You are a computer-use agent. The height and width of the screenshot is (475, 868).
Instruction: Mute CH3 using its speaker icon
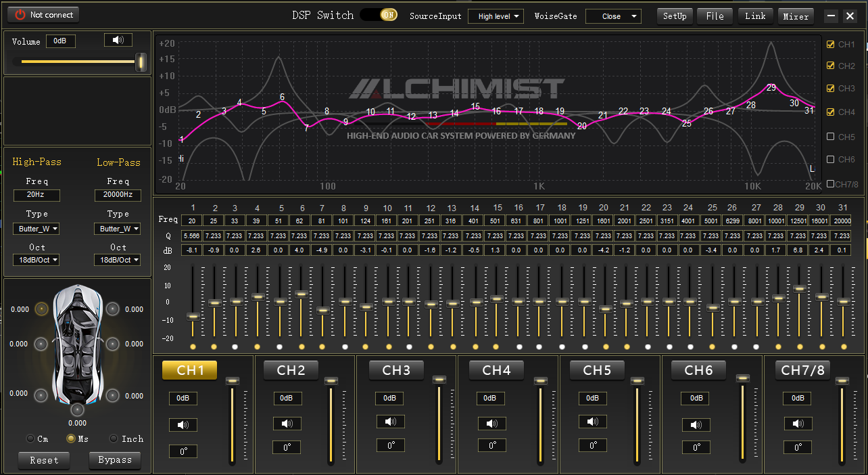pyautogui.click(x=390, y=422)
